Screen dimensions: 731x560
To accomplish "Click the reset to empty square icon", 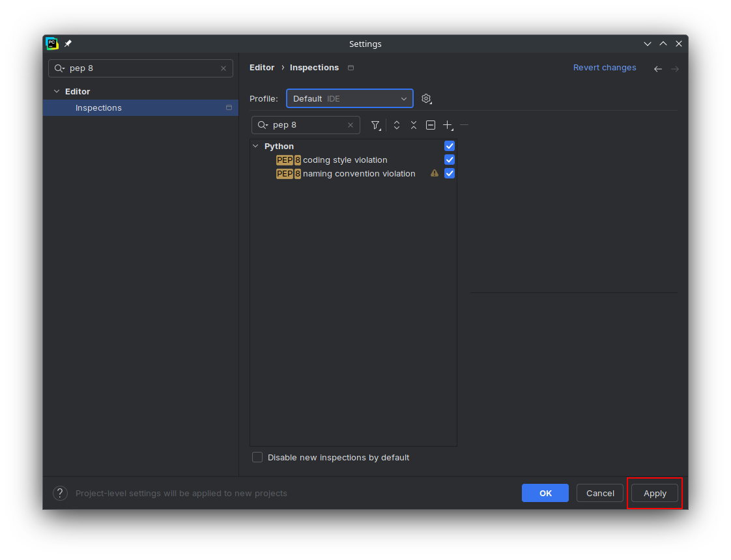I will click(431, 125).
